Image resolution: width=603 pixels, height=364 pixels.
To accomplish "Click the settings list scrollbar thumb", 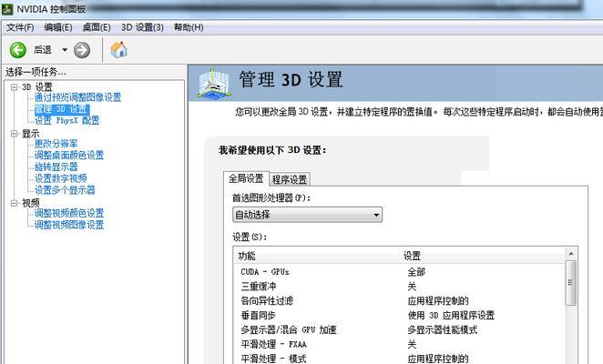I will [571, 283].
